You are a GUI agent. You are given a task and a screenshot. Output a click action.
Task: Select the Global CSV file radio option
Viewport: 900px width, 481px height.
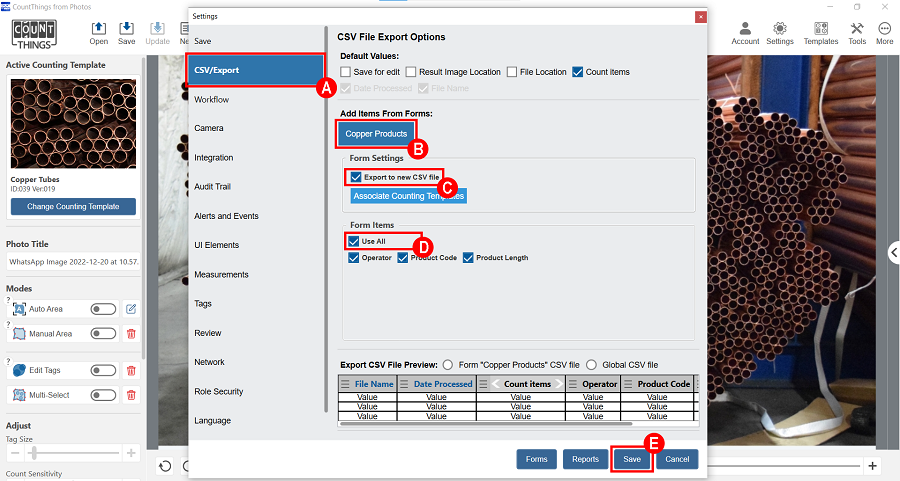[592, 365]
